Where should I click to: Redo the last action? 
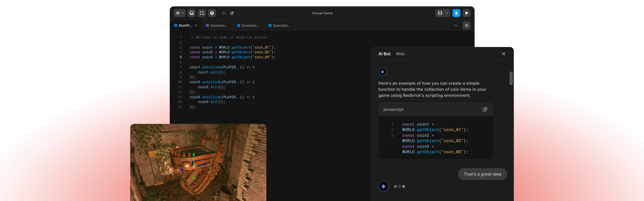point(232,13)
